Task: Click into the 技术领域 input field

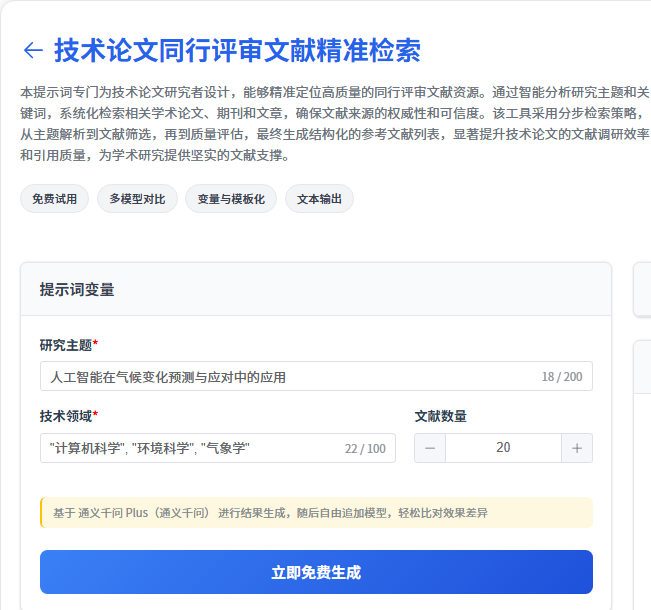Action: [190, 448]
